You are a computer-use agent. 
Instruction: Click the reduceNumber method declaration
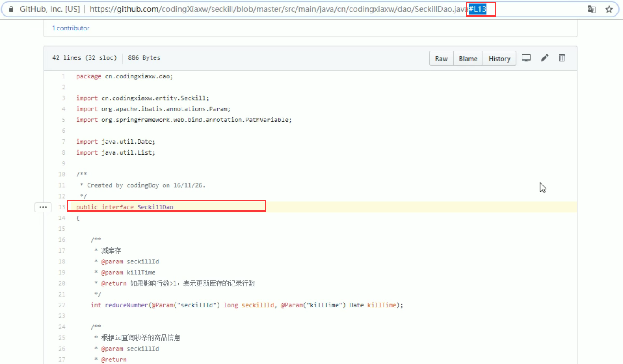click(x=247, y=305)
